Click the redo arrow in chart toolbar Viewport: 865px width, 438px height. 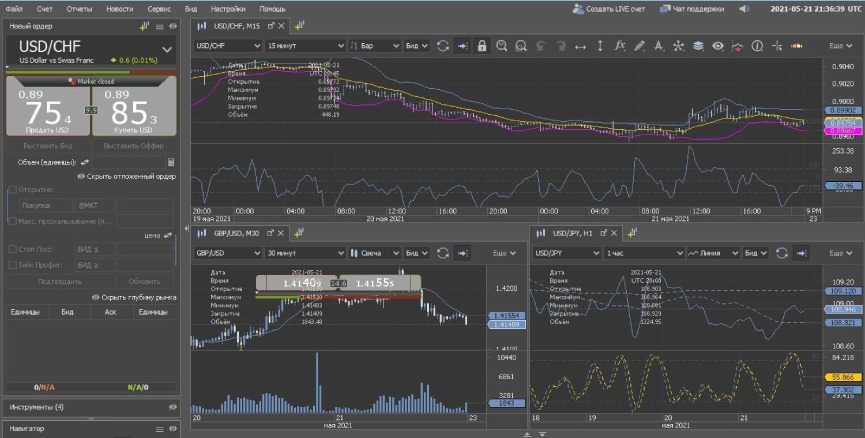[560, 46]
